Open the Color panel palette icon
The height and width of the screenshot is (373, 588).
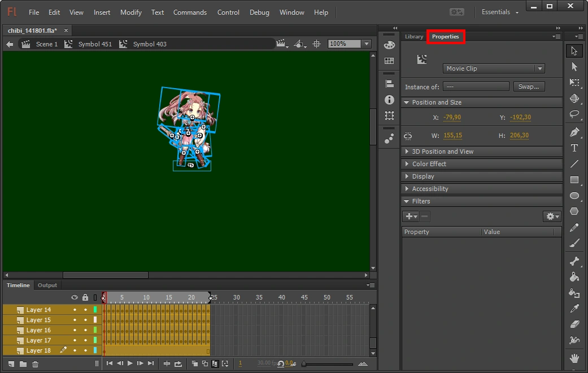[389, 45]
